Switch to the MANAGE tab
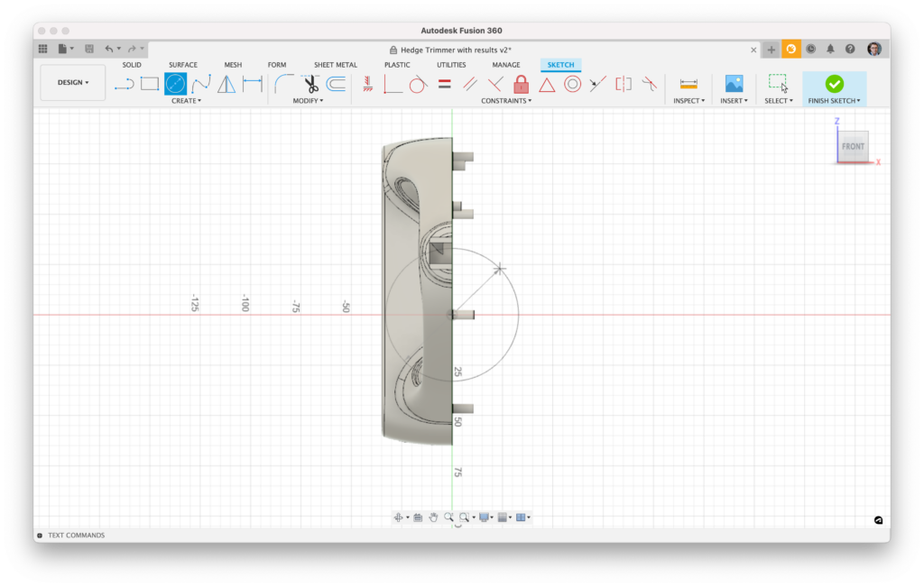Image resolution: width=924 pixels, height=587 pixels. (505, 65)
